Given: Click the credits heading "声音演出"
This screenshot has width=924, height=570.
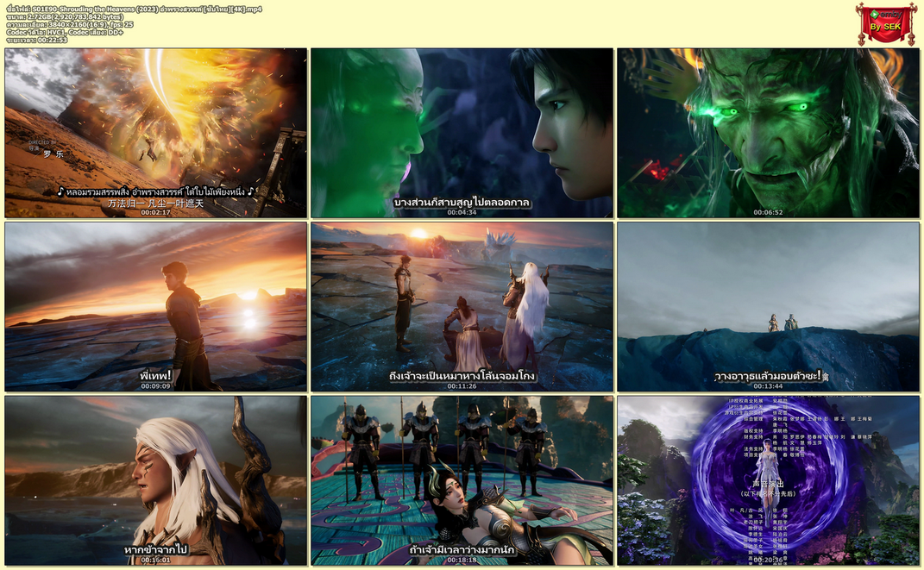Looking at the screenshot, I should pyautogui.click(x=769, y=484).
